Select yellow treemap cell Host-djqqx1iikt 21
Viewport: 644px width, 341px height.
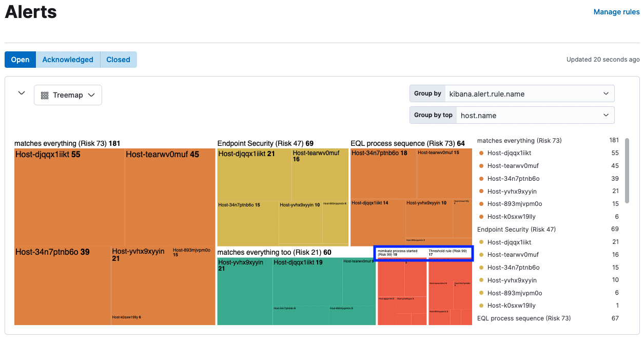[x=255, y=175]
